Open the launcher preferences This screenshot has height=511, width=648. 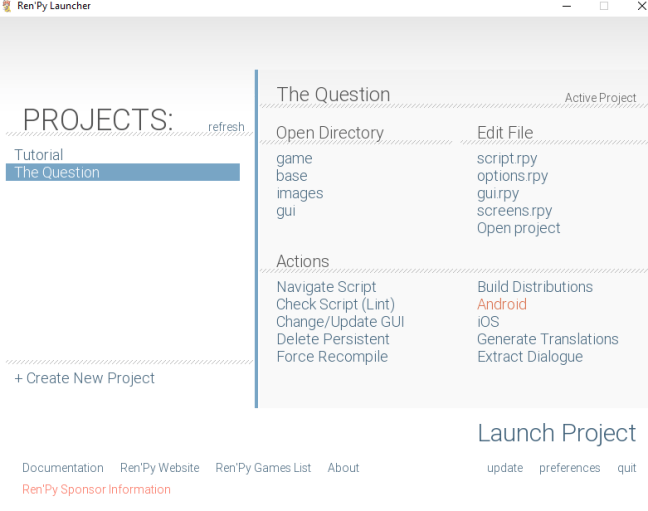(x=569, y=468)
